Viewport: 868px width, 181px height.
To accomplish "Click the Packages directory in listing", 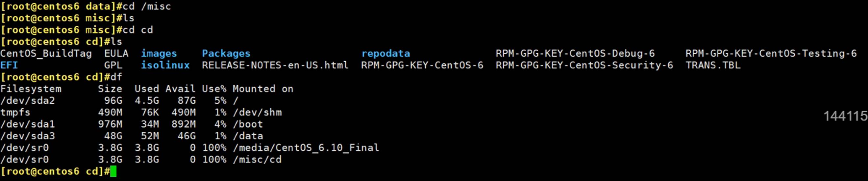I will coord(226,53).
